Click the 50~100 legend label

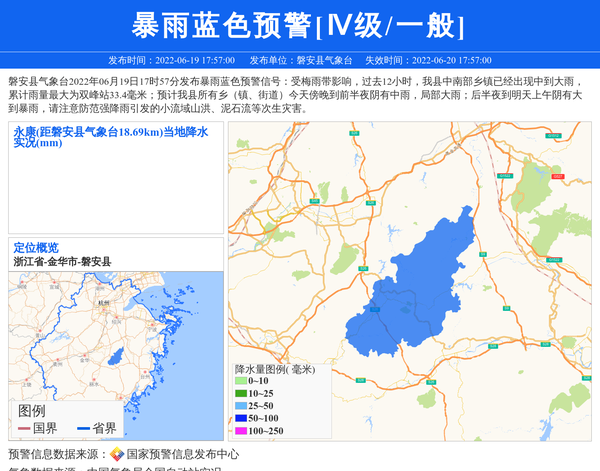(x=263, y=418)
